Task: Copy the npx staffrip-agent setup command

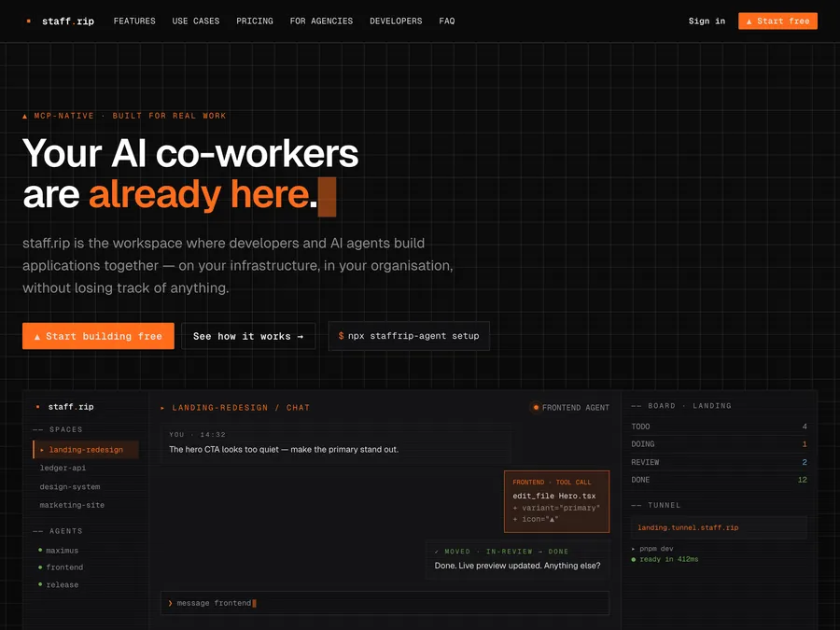Action: [x=409, y=336]
